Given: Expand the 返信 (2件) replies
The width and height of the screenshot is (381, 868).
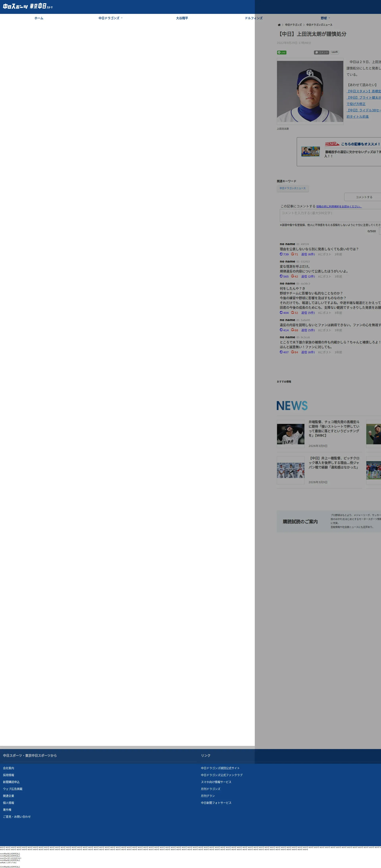Looking at the screenshot, I should point(308,277).
